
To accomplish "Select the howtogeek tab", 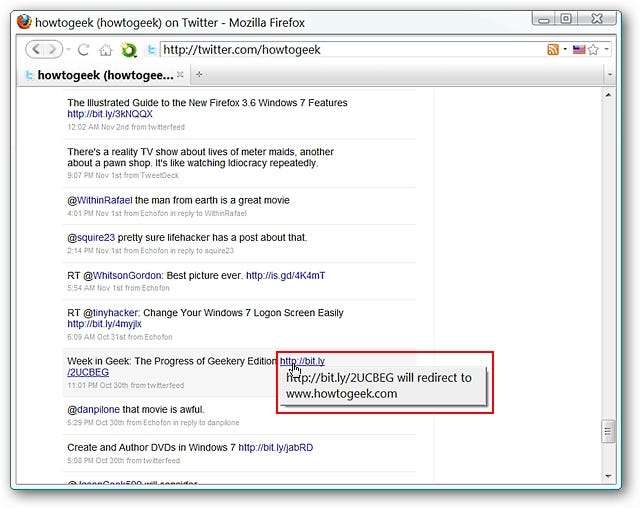I will (104, 75).
